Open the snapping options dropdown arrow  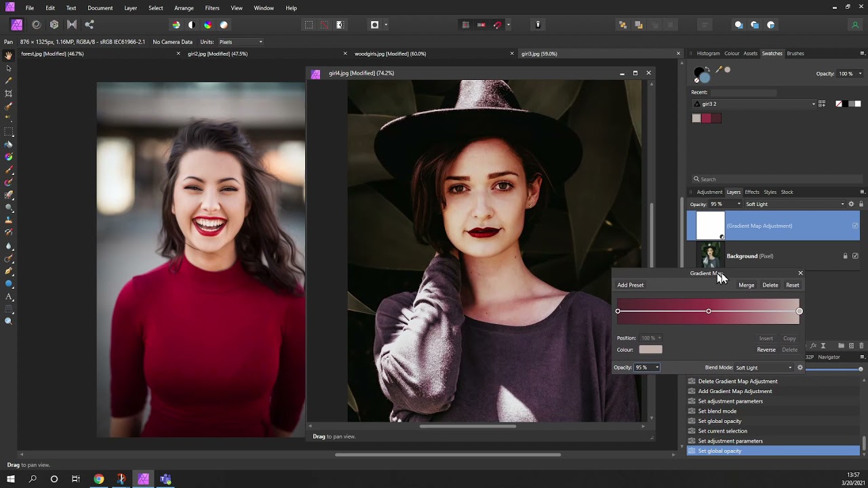(x=508, y=25)
